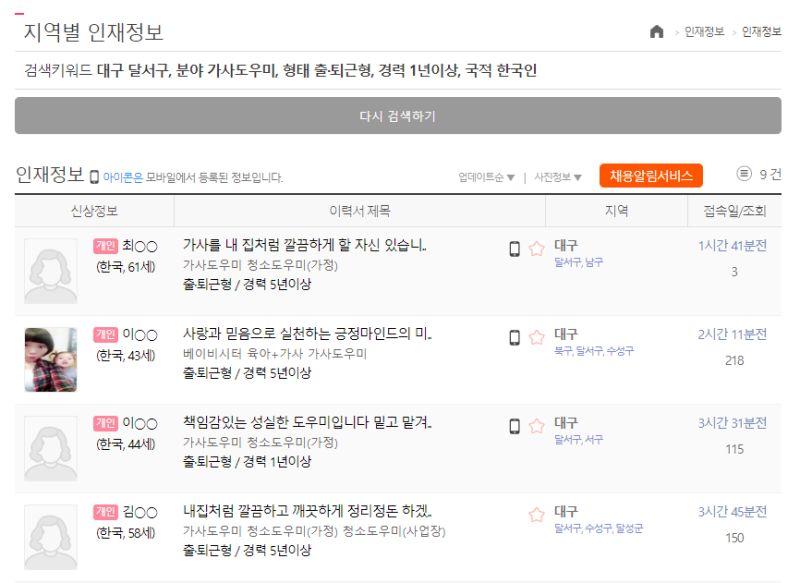This screenshot has height=583, width=800.
Task: Open resume titled 가사를 내 집처럼 깔끔하게
Action: tap(305, 245)
